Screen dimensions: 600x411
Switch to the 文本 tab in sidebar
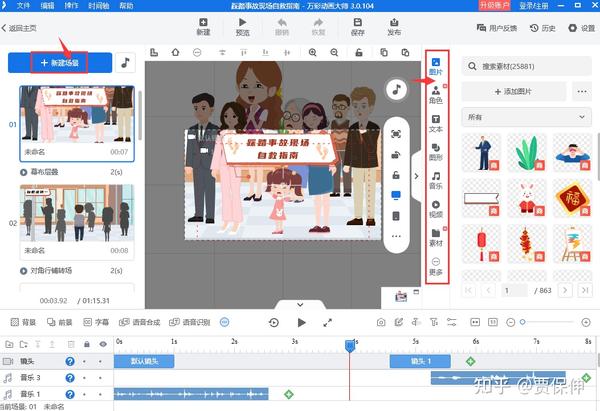click(x=435, y=124)
